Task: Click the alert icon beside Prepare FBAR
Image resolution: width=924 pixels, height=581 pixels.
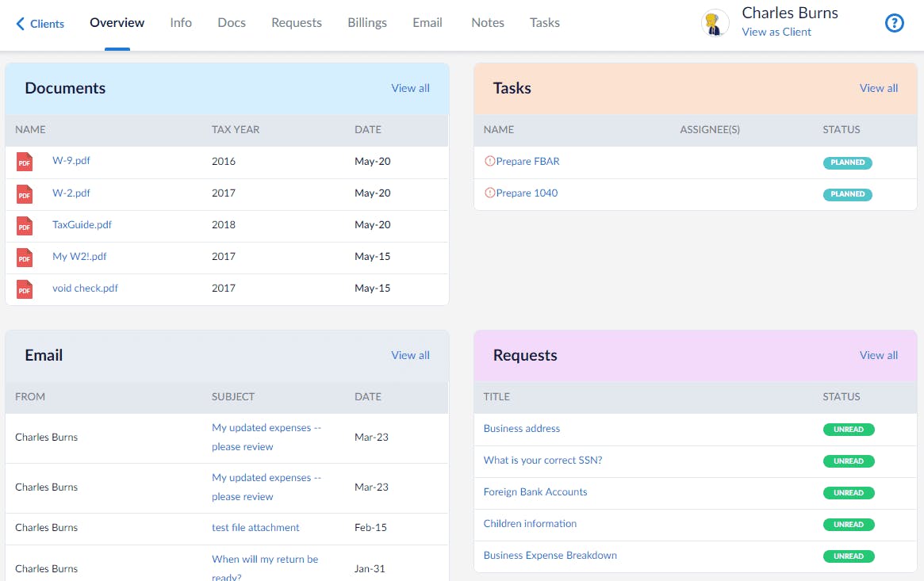Action: (489, 161)
